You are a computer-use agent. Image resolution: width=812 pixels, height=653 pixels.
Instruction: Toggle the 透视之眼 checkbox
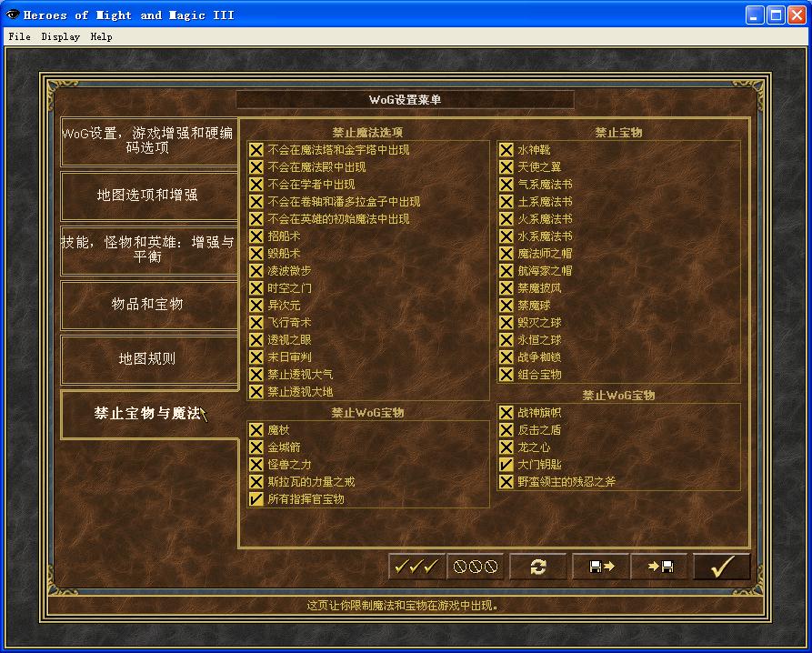[256, 340]
